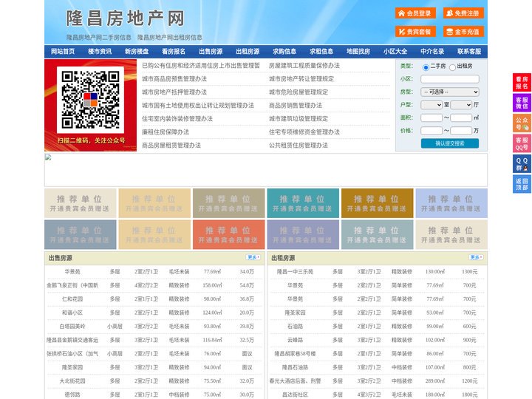Open 城市房地产抵押管理办法 link
The height and width of the screenshot is (399, 532).
tap(174, 92)
